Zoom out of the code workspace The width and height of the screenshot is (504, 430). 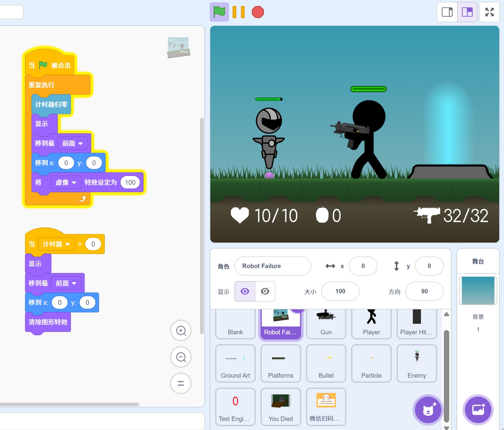point(181,357)
